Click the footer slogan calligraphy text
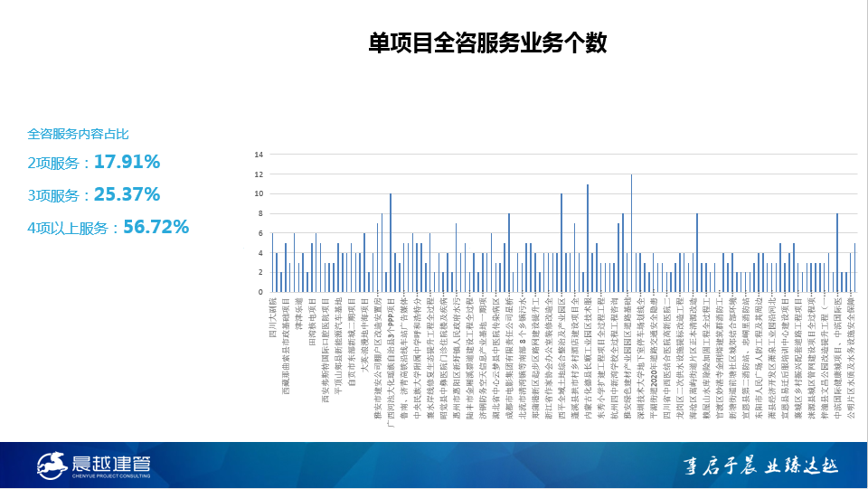 [759, 465]
